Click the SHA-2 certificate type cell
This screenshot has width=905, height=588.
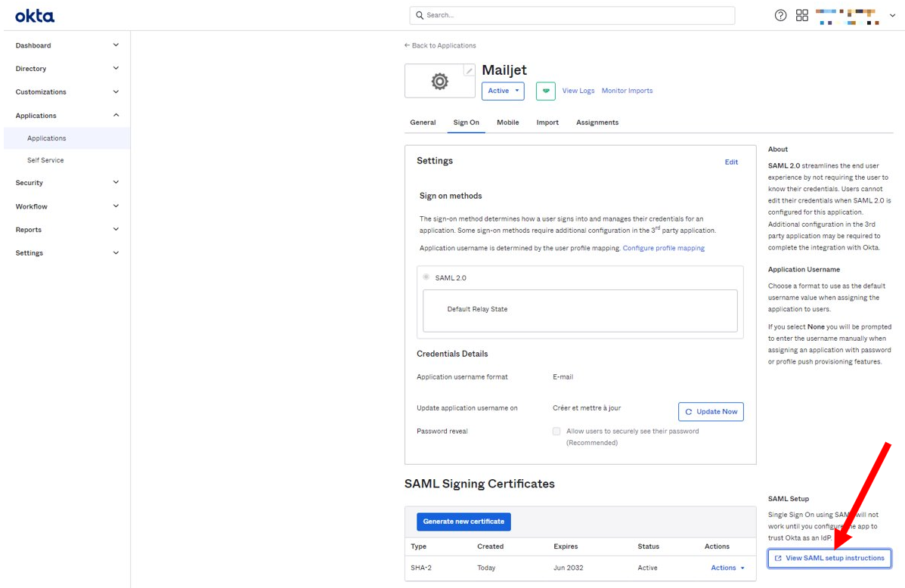tap(421, 568)
